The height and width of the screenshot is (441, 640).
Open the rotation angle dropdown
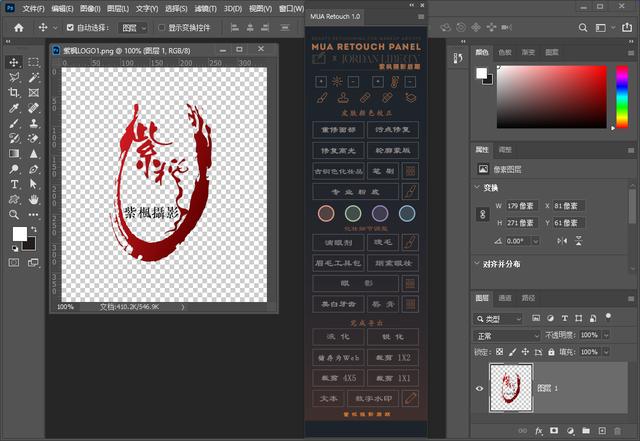point(536,241)
